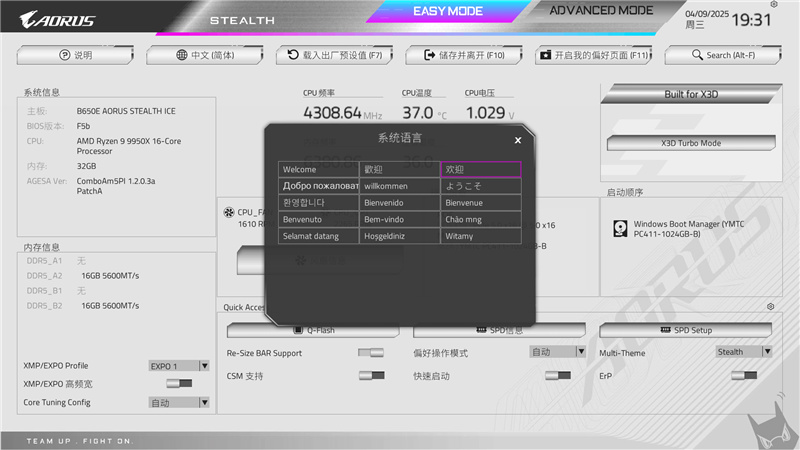800x450 pixels.
Task: Click the CPU voltage 1.029 value
Action: (x=485, y=112)
